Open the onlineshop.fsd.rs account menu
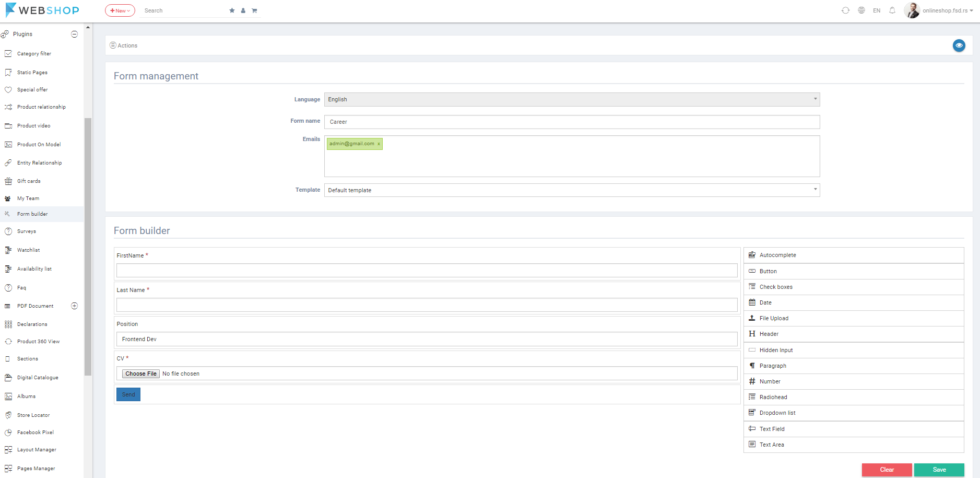The height and width of the screenshot is (478, 980). coord(948,10)
